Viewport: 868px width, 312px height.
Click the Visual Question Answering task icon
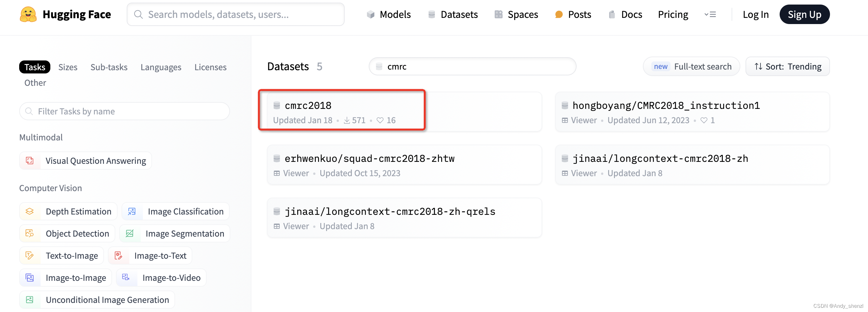[30, 161]
